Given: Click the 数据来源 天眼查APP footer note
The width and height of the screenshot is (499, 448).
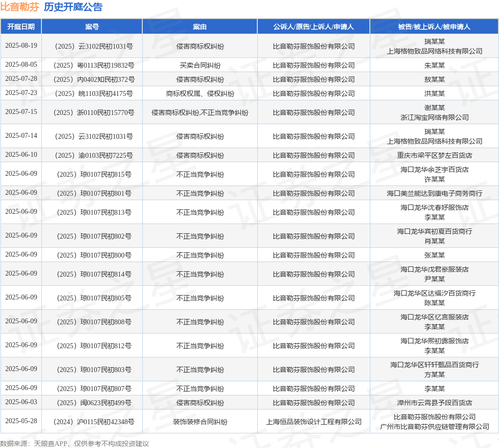Looking at the screenshot, I should (x=75, y=444).
